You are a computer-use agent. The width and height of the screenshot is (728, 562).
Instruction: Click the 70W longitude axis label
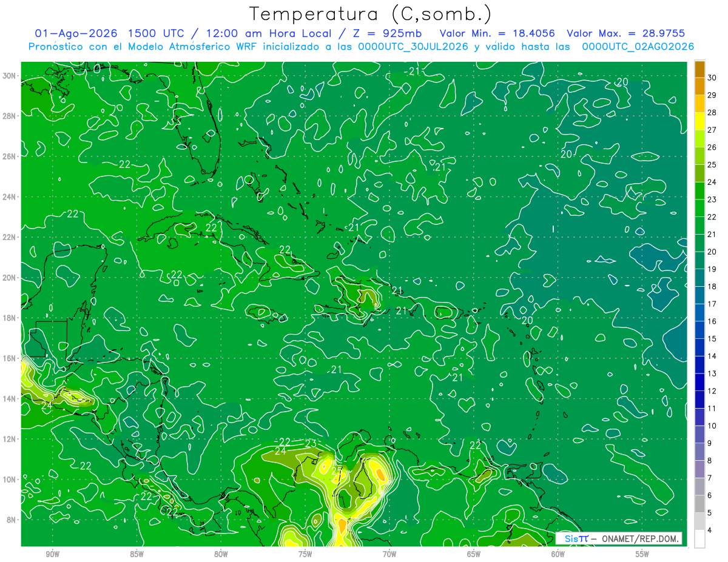pos(389,554)
